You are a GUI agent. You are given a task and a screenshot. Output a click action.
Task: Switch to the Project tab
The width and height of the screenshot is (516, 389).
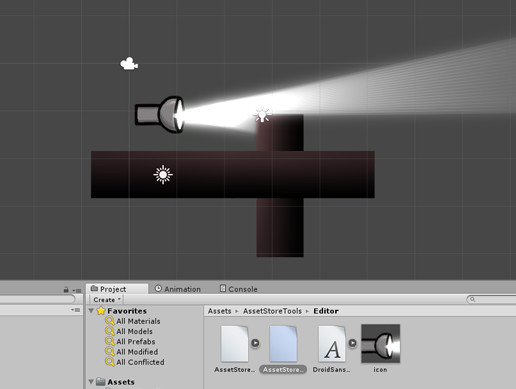(117, 289)
